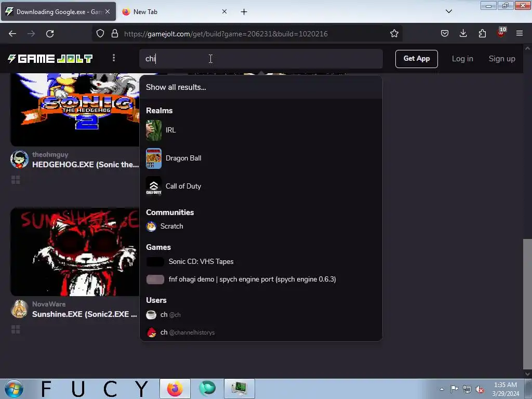Click the Action Center flag tray icon
532x399 pixels.
[454, 389]
